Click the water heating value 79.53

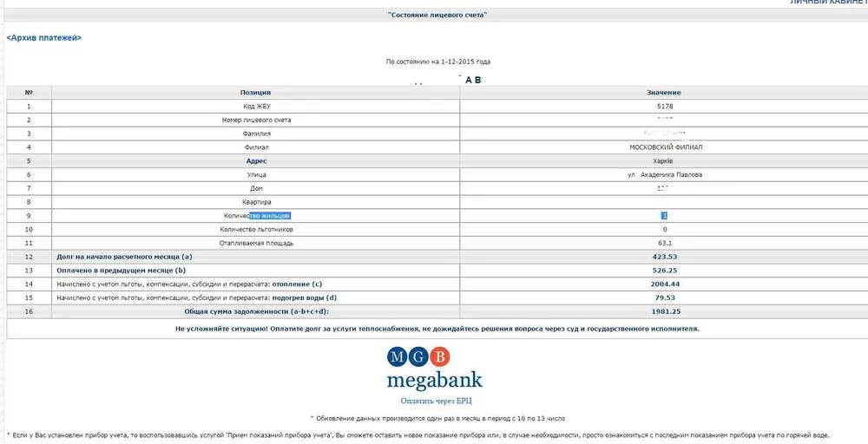(x=665, y=298)
